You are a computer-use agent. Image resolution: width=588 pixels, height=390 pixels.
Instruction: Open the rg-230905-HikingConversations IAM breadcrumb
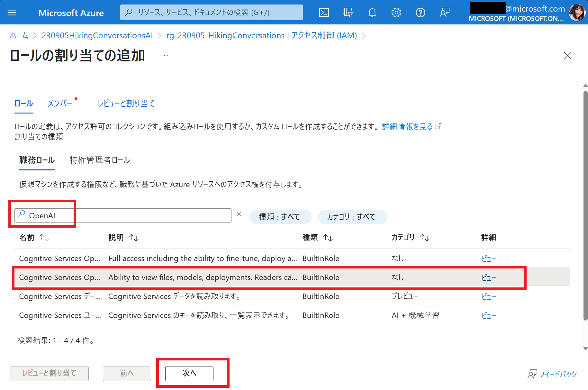[x=262, y=35]
